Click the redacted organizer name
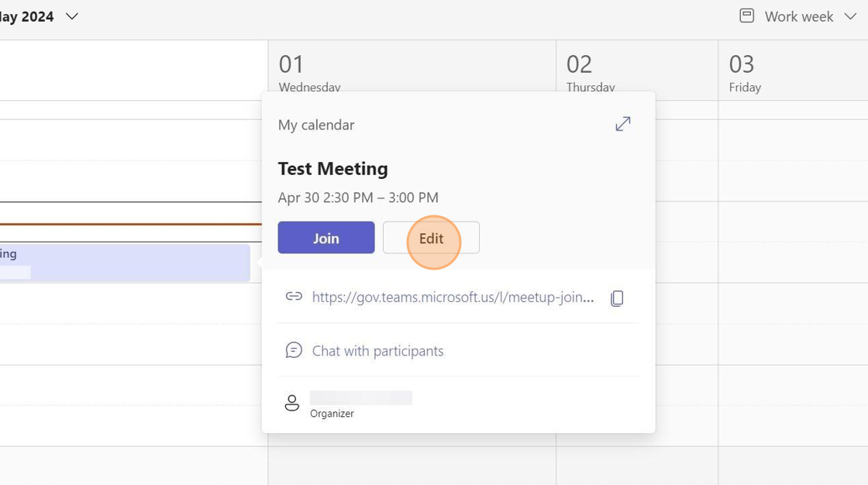868x485 pixels. click(x=360, y=397)
